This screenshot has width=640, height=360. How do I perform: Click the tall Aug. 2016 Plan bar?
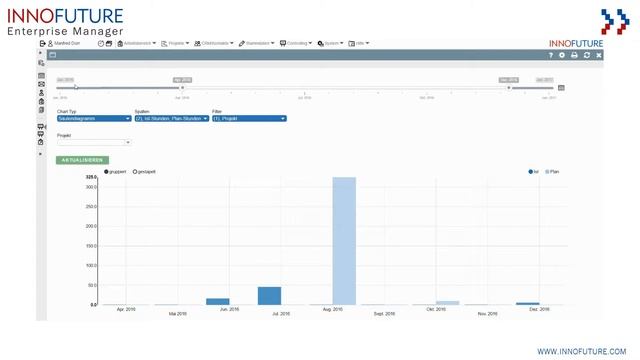click(344, 241)
